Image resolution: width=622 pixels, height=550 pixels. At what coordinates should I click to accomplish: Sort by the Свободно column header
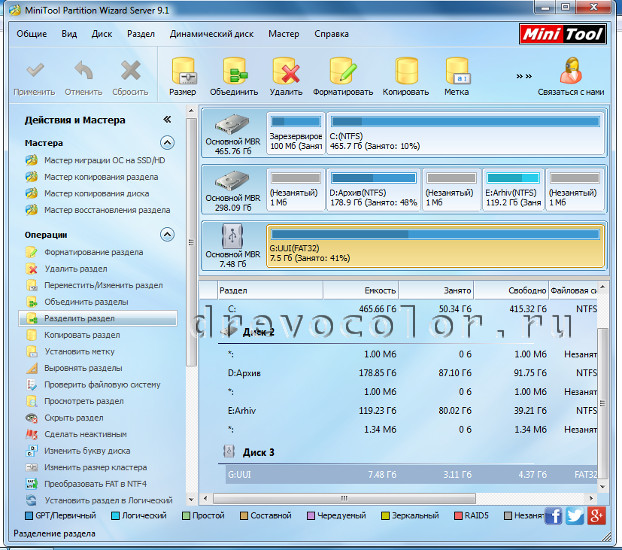tap(511, 290)
